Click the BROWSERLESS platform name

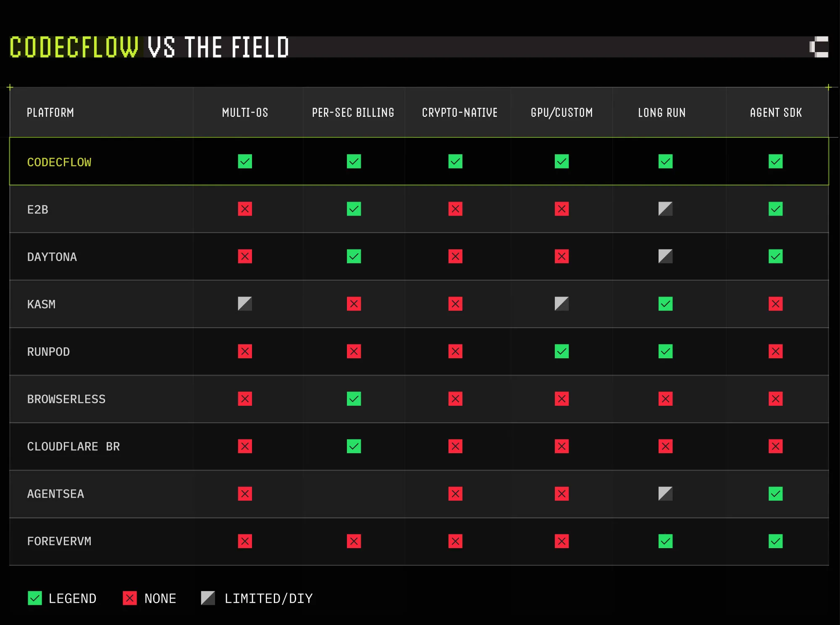(x=66, y=399)
